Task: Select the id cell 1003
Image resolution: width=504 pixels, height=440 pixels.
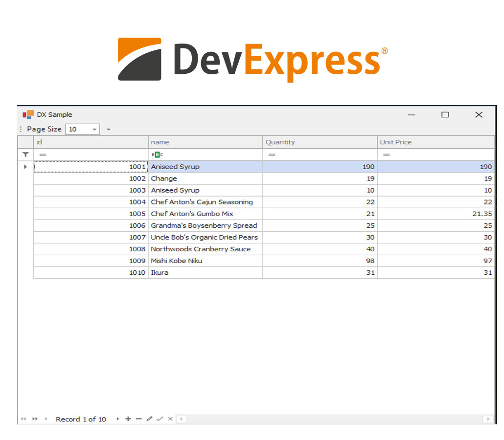Action: [x=91, y=191]
